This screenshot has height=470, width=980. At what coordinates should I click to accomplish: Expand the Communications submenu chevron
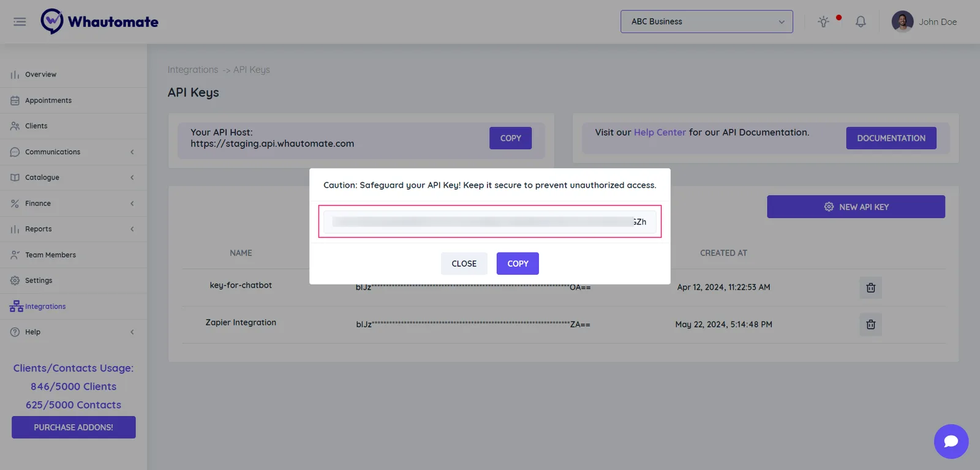pos(132,152)
